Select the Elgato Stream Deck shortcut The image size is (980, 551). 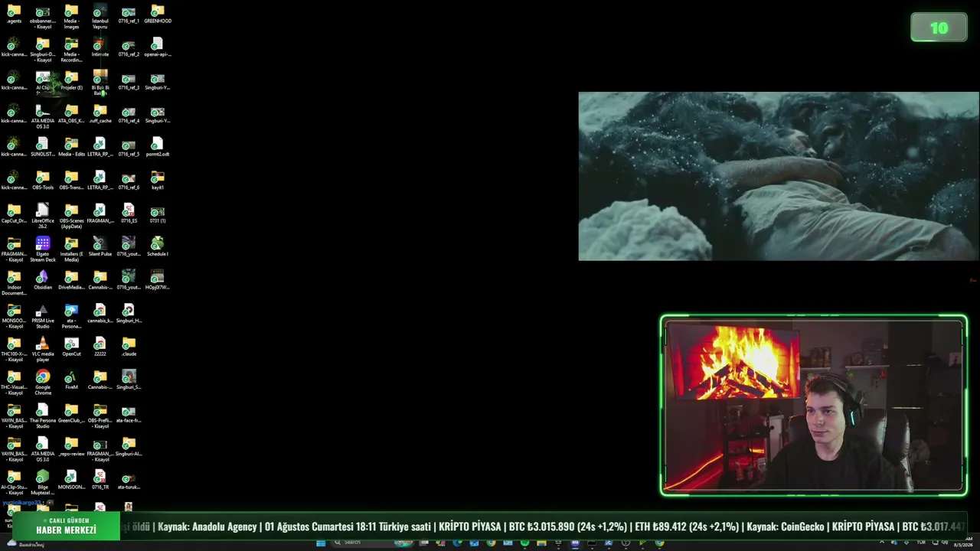43,249
